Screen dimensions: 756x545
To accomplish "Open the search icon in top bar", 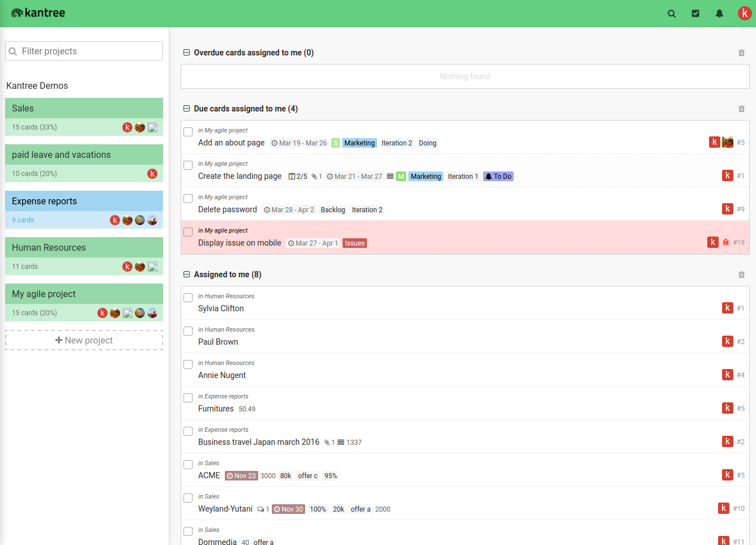I will (x=672, y=14).
